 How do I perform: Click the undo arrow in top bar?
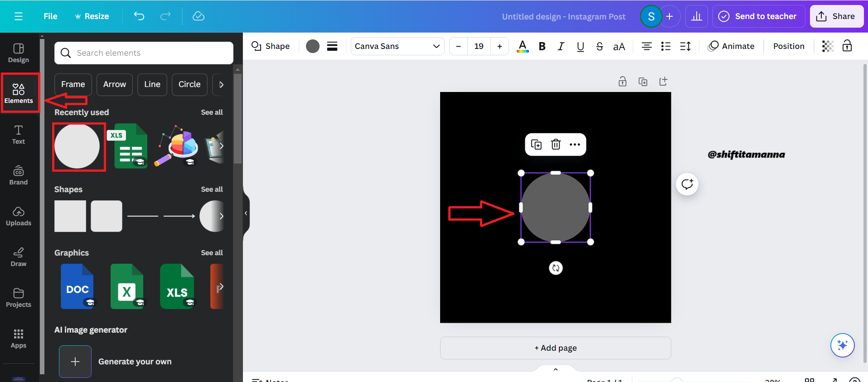[139, 16]
